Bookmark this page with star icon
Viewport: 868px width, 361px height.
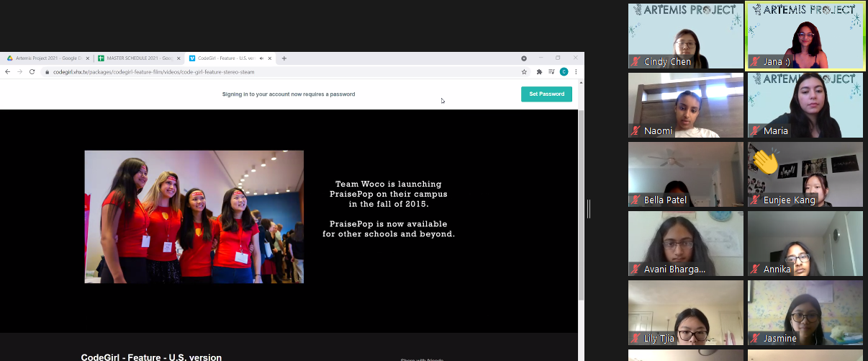(524, 72)
